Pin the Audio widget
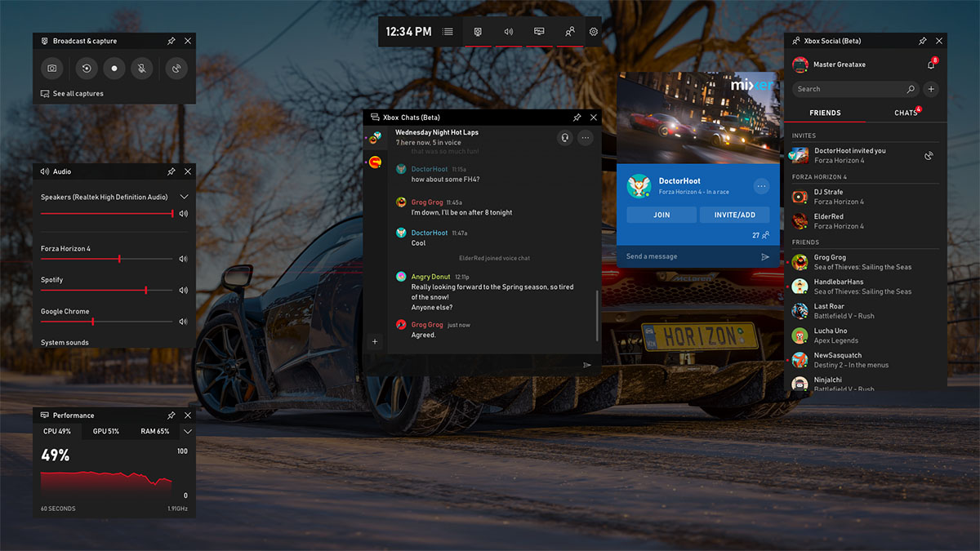 click(171, 171)
